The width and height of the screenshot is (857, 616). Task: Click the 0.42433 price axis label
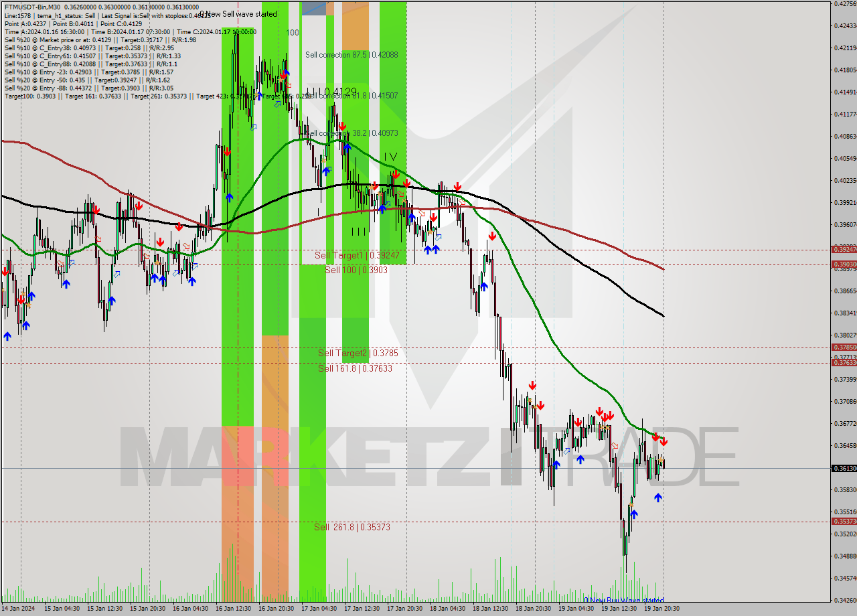coord(845,25)
